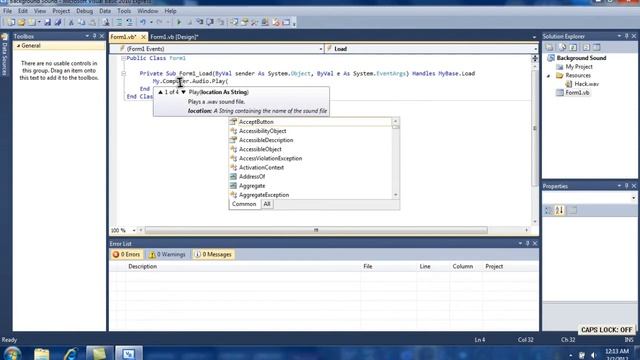Click the Toolbox toolbar icon

click(255, 22)
